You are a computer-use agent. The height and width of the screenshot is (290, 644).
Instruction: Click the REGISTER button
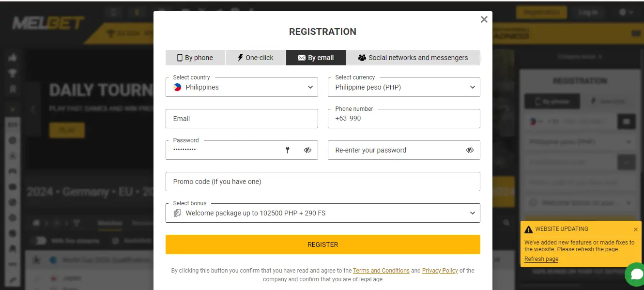tap(322, 244)
